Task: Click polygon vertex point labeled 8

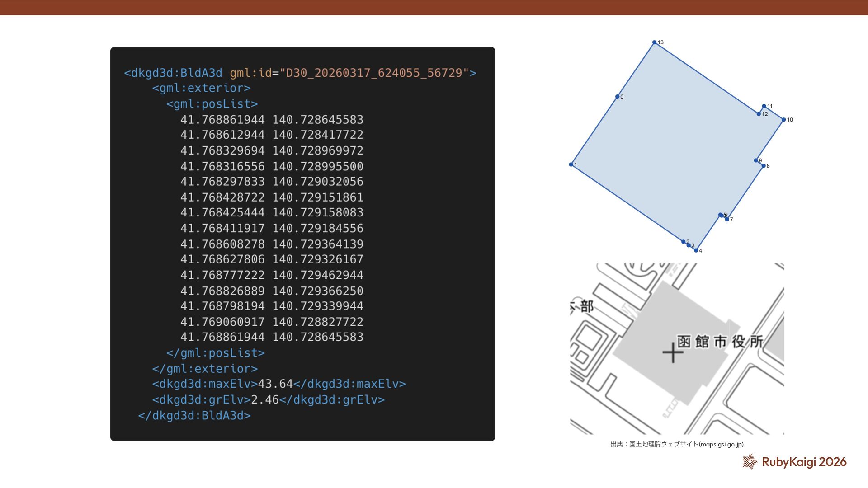Action: point(764,166)
